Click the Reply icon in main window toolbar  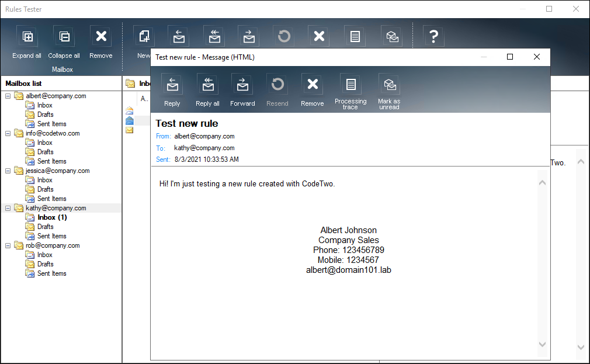pyautogui.click(x=179, y=36)
